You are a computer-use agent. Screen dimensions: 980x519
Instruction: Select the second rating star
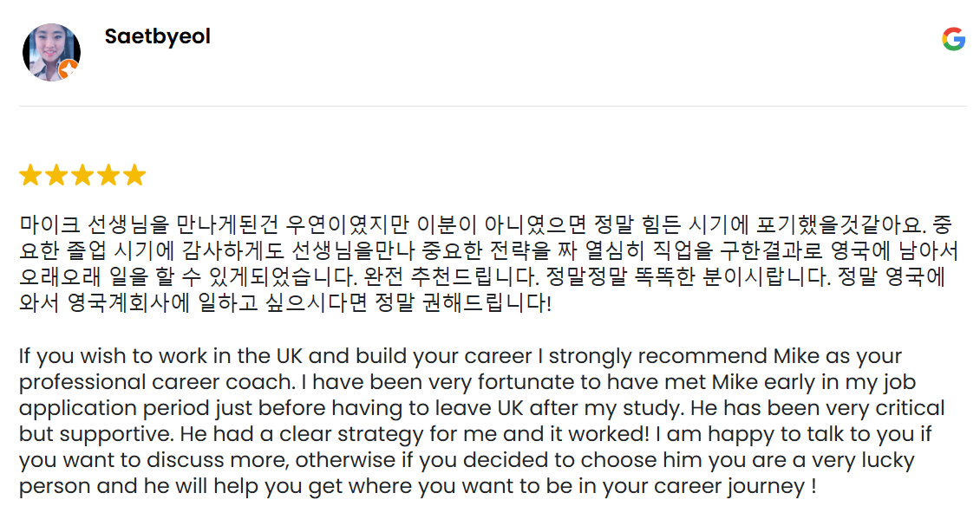pos(56,176)
